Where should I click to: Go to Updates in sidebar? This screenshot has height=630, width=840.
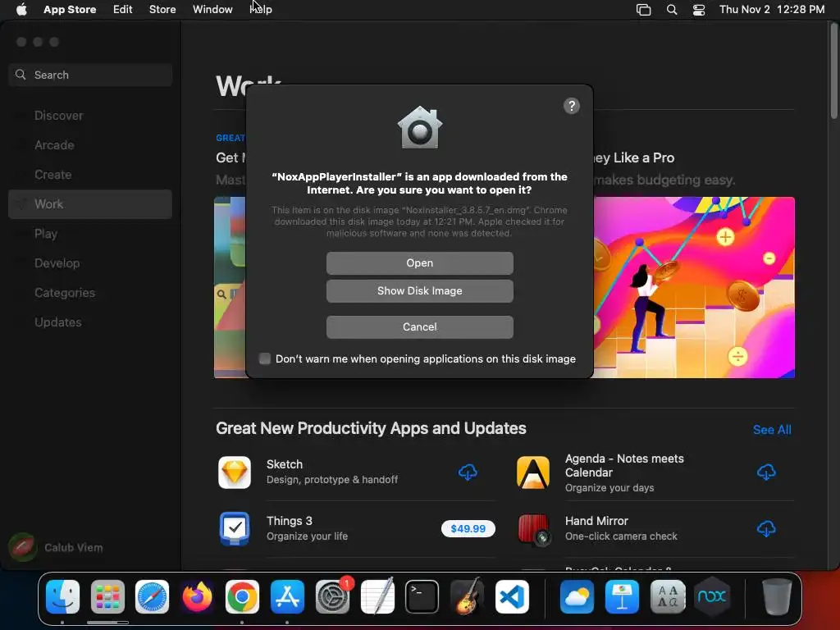pos(58,322)
